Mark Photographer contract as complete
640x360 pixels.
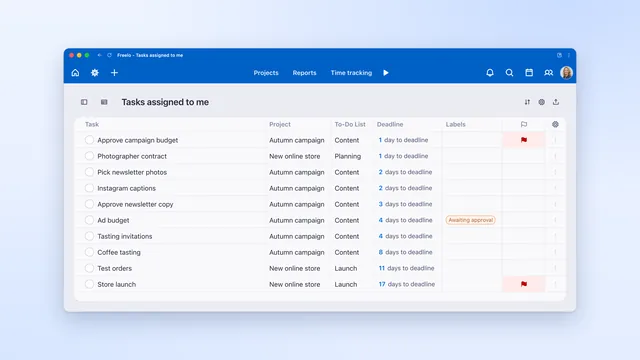89,156
